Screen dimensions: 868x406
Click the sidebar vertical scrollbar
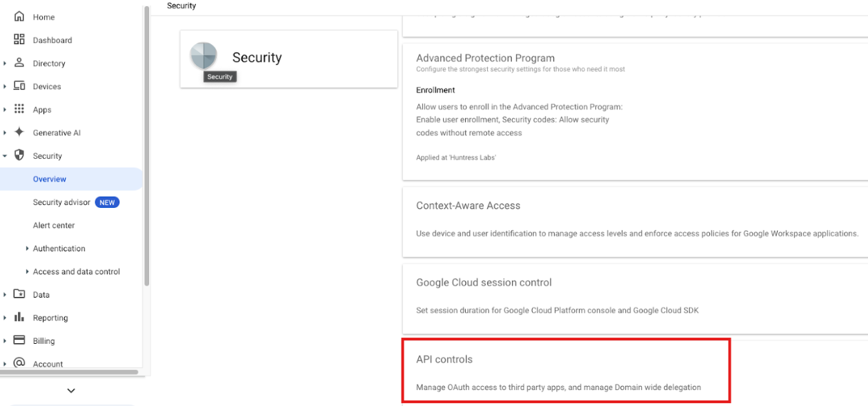[x=146, y=147]
